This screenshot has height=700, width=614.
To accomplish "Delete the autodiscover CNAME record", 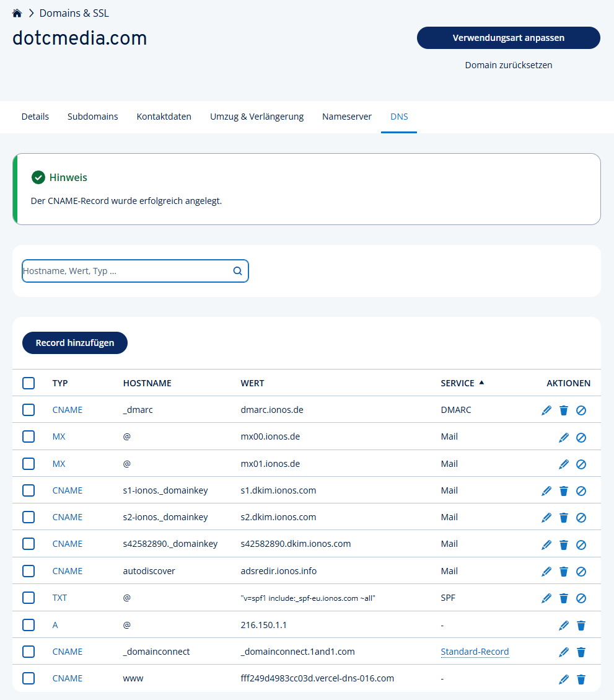I will (x=563, y=571).
